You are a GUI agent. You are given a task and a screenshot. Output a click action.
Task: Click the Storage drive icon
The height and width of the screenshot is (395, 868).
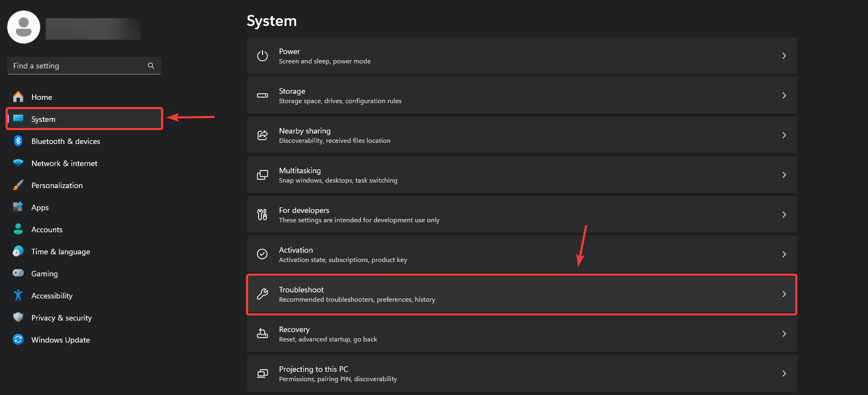pyautogui.click(x=262, y=95)
